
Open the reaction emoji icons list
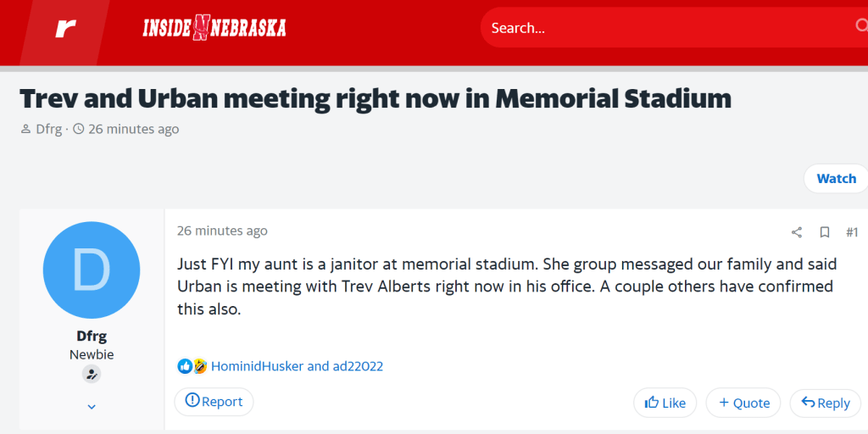coord(192,366)
